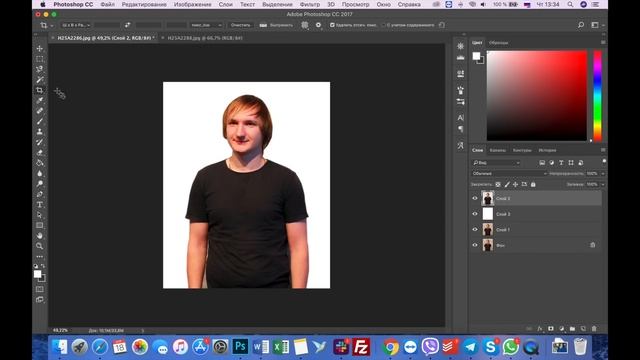640x360 pixels.
Task: Select the Magic Wand tool
Action: pyautogui.click(x=40, y=80)
